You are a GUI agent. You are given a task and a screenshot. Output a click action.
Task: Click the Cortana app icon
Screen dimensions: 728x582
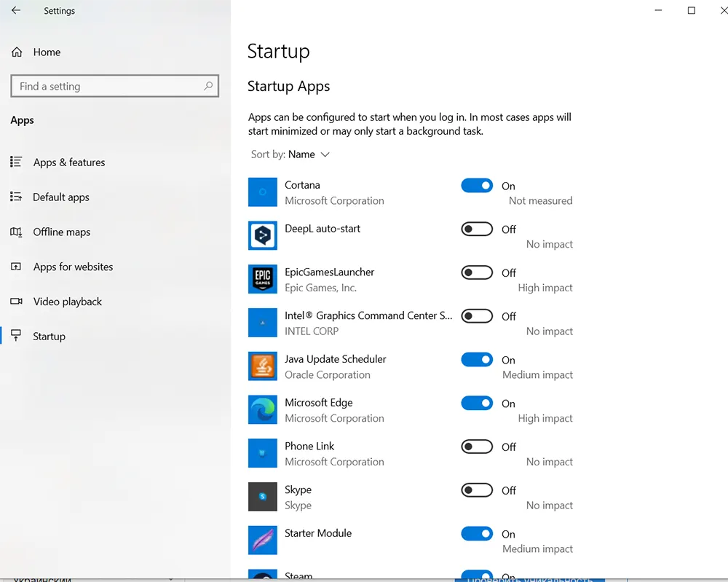click(262, 192)
